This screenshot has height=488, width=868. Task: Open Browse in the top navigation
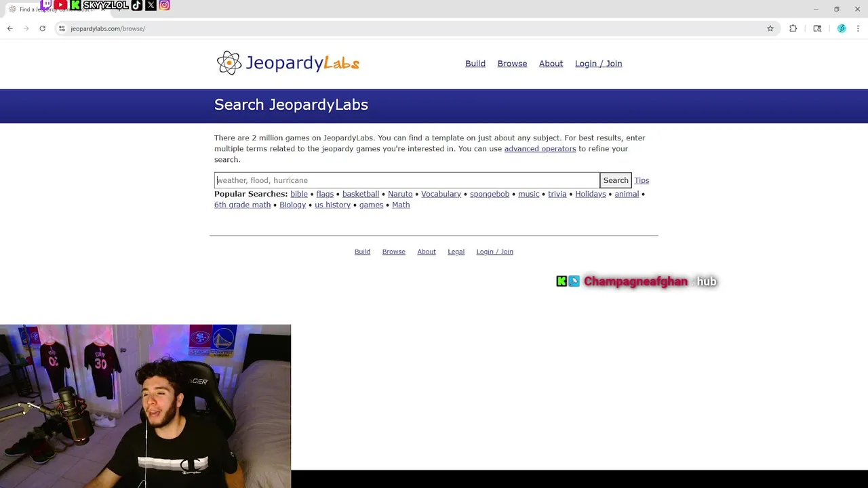click(512, 64)
